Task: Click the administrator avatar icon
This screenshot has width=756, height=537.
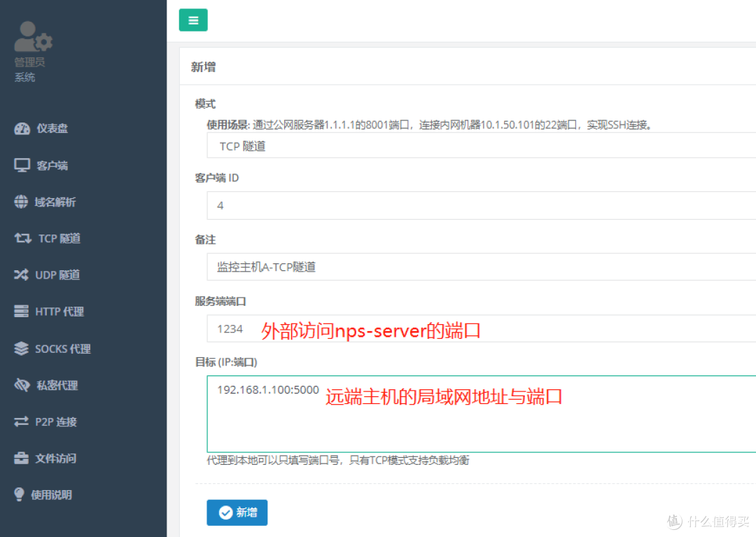Action: [34, 36]
